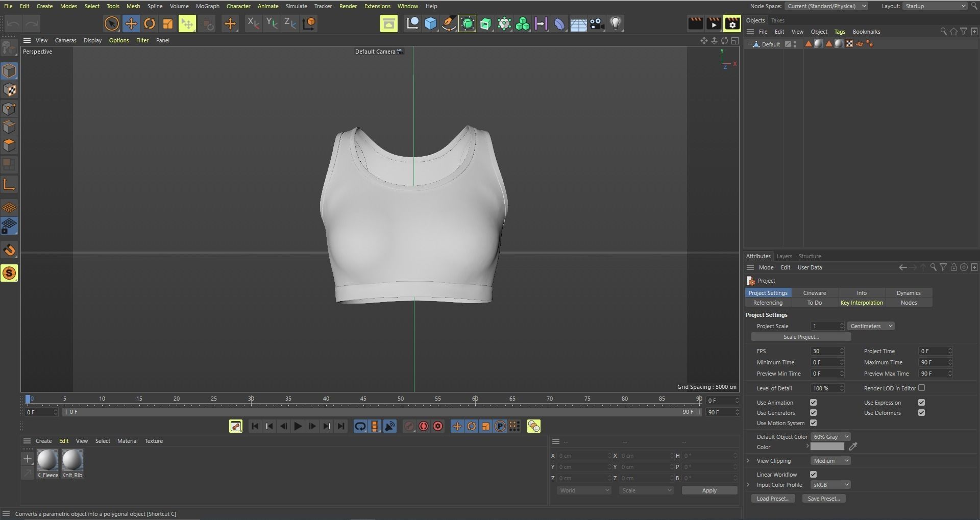Enable Render LOD in Editor
The width and height of the screenshot is (980, 520).
pyautogui.click(x=922, y=388)
